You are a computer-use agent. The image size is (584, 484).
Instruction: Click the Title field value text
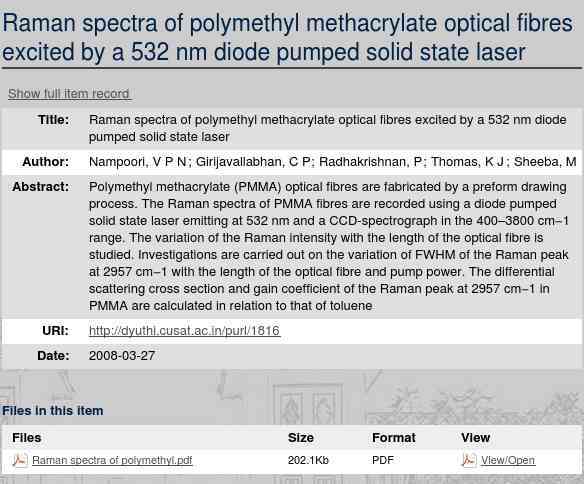click(x=327, y=128)
